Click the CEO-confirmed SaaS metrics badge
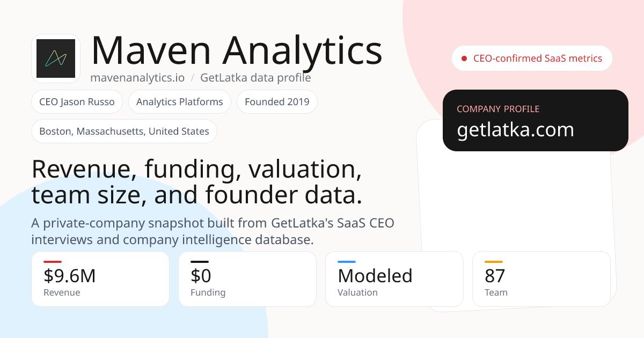Image resolution: width=644 pixels, height=338 pixels. [x=532, y=58]
